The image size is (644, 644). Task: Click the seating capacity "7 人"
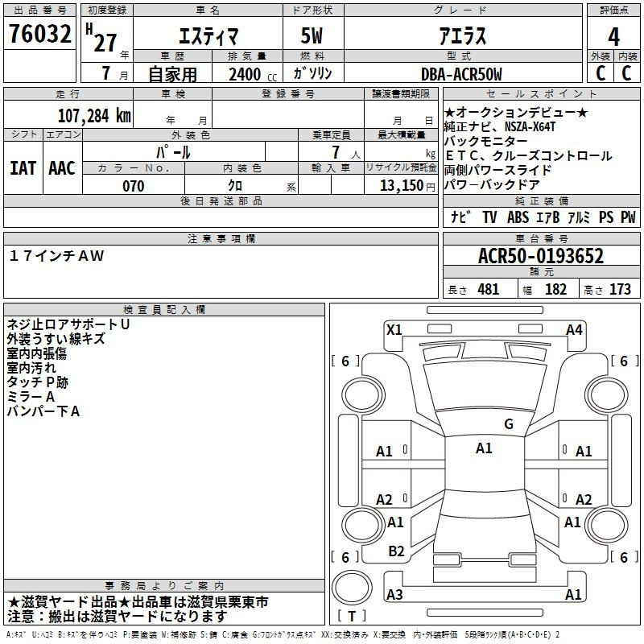(346, 152)
